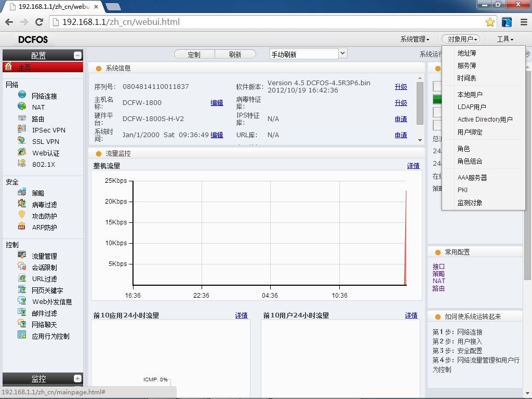Screen dimensions: 532x399
Task: Open the 网络连接 sidebar icon
Action: click(22, 95)
